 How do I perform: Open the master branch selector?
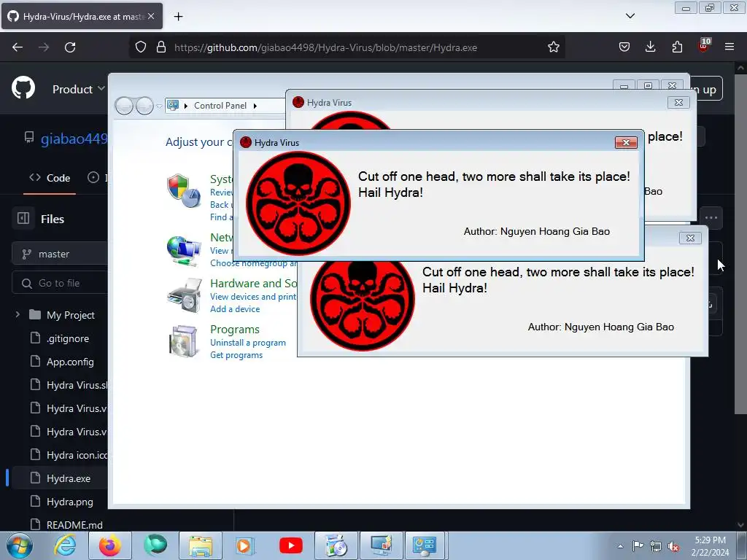(60, 254)
